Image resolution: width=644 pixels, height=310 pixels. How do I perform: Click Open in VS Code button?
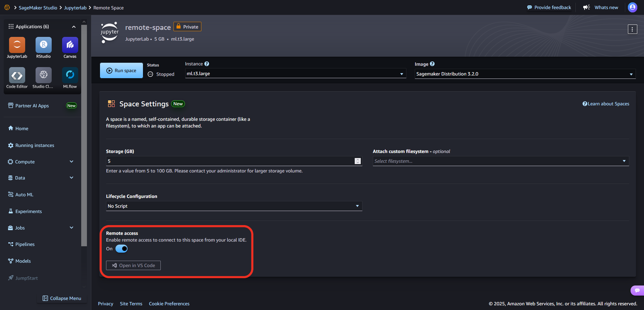coord(133,265)
